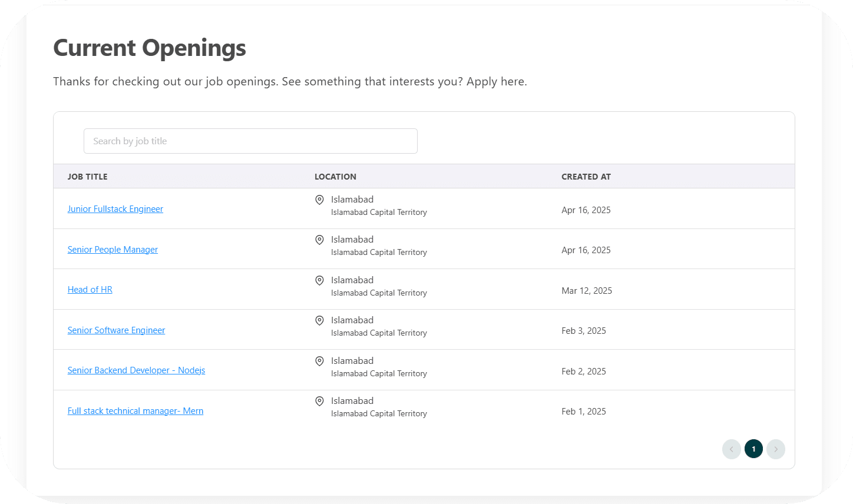Click the JOB TITLE column header
This screenshot has height=504, width=853.
87,177
